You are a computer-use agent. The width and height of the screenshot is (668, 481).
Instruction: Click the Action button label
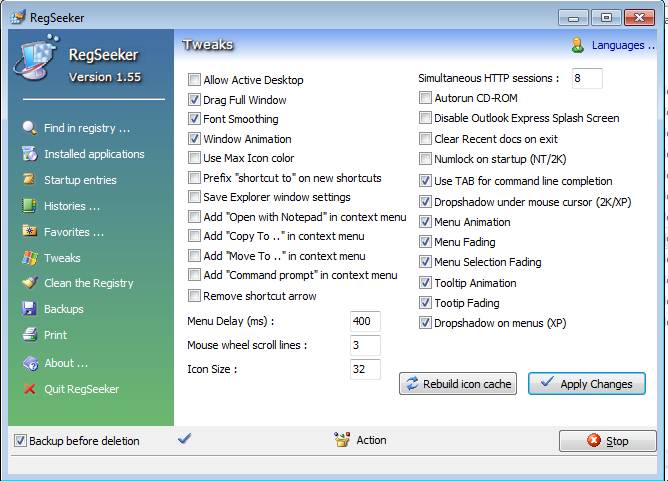(371, 440)
